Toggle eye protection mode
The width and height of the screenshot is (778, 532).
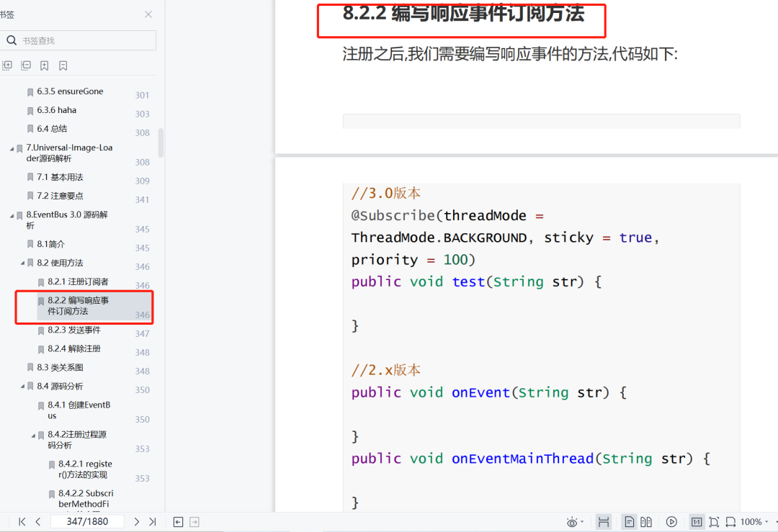571,522
